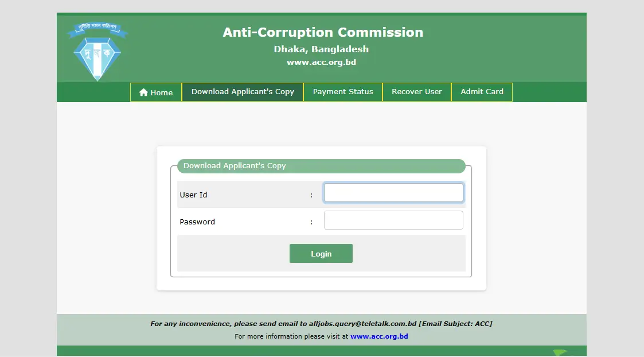644x357 pixels.
Task: Click into the Password input field
Action: coord(393,220)
